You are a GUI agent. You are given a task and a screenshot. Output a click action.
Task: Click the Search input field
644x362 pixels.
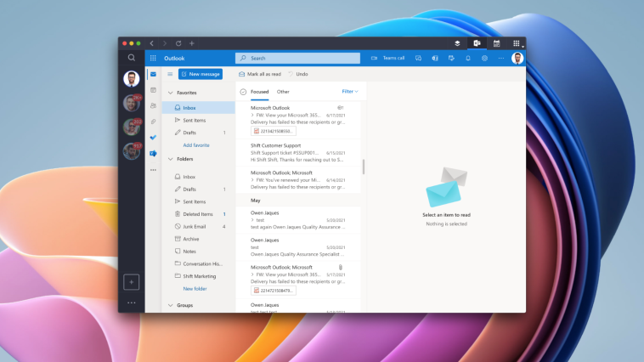[297, 58]
